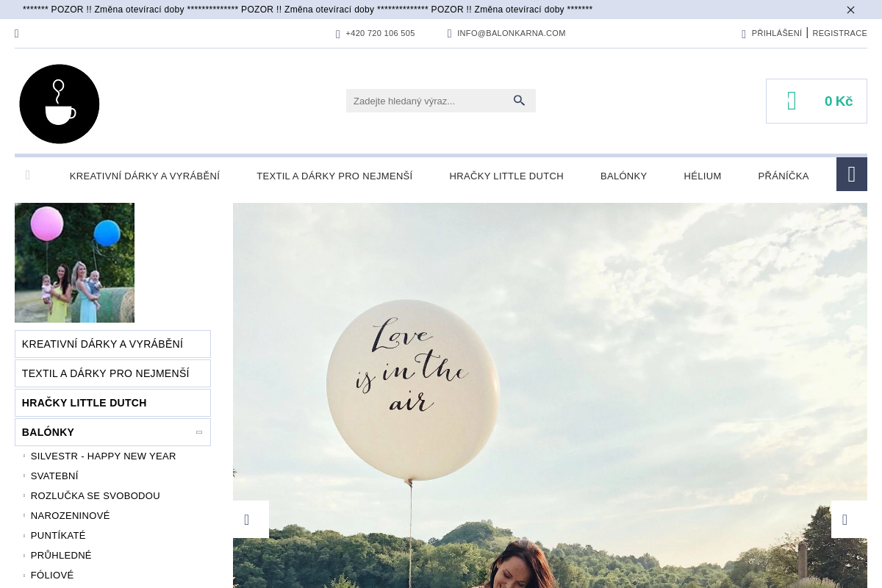882x588 pixels.
Task: Open Svatební balloon subcategory
Action: click(x=54, y=476)
